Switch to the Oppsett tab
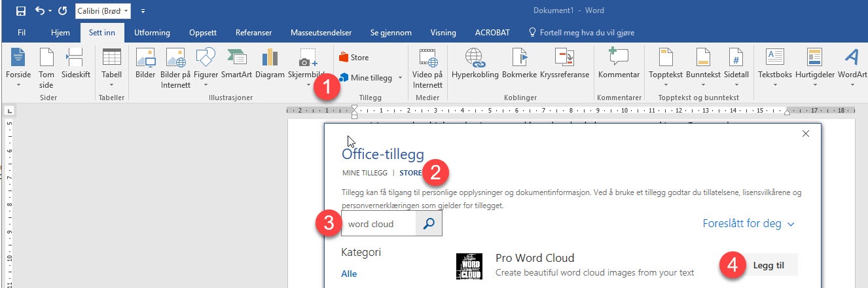Image resolution: width=868 pixels, height=288 pixels. (x=203, y=32)
